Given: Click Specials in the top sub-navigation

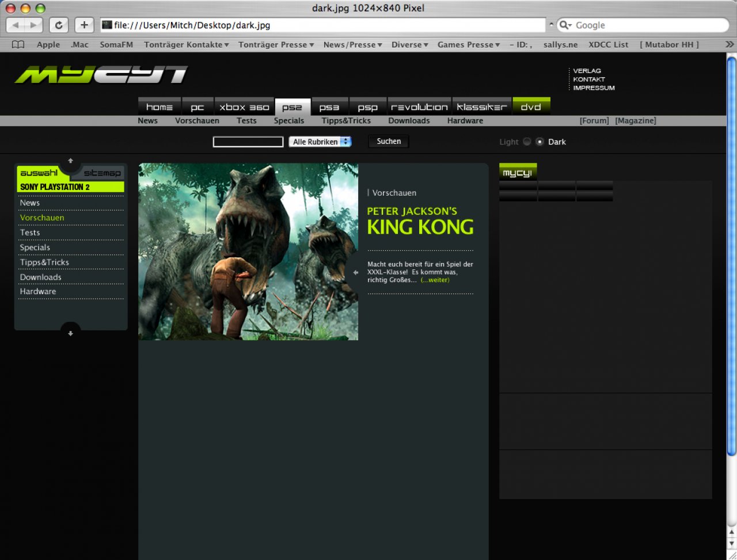Looking at the screenshot, I should pyautogui.click(x=289, y=121).
